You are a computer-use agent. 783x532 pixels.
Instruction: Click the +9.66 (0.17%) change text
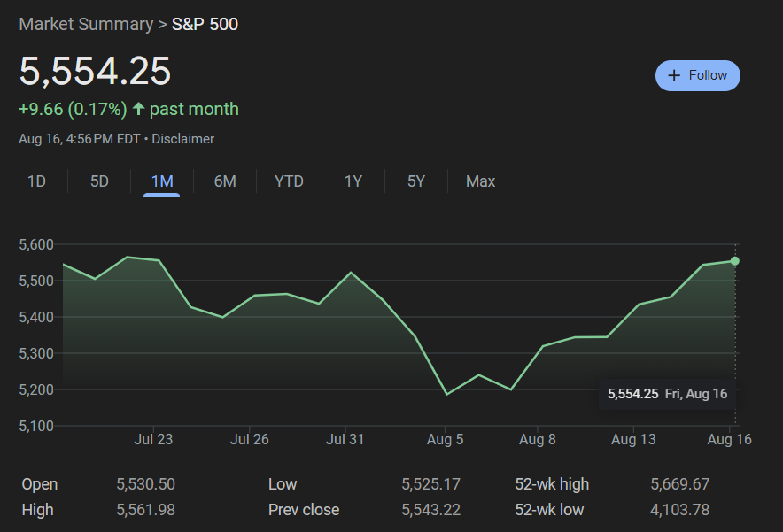(x=73, y=109)
